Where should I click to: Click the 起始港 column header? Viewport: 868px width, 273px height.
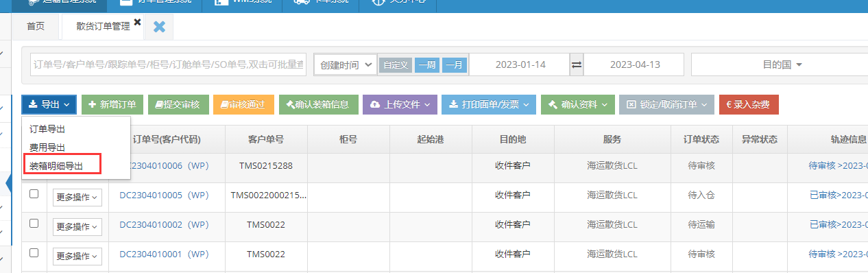pyautogui.click(x=431, y=139)
